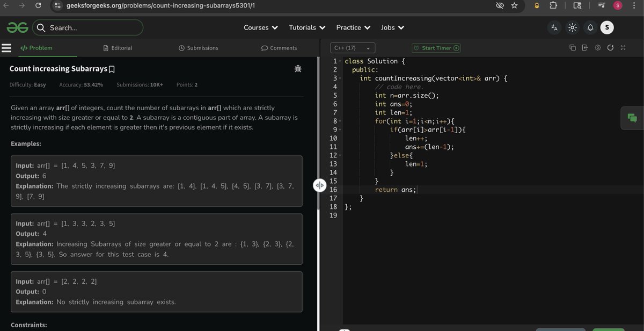Expand the Practice menu
The height and width of the screenshot is (331, 644).
pyautogui.click(x=353, y=27)
